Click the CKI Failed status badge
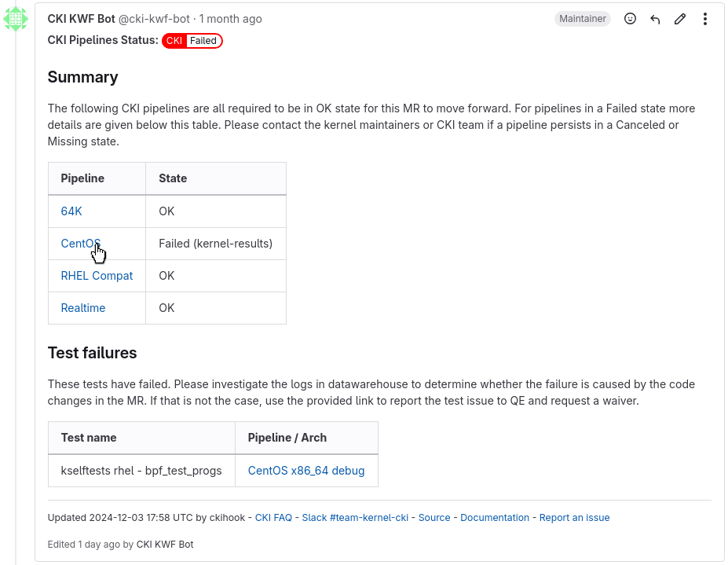 pyautogui.click(x=192, y=41)
